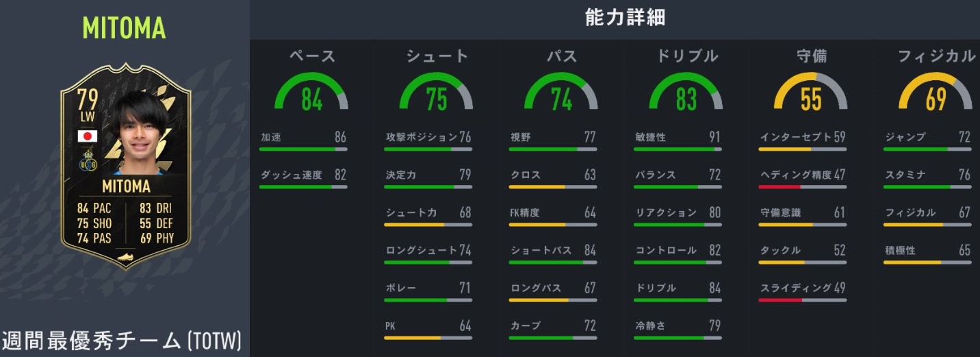Viewport: 980px width, 357px height.
Task: Click the スライディング stat row
Action: click(x=803, y=288)
